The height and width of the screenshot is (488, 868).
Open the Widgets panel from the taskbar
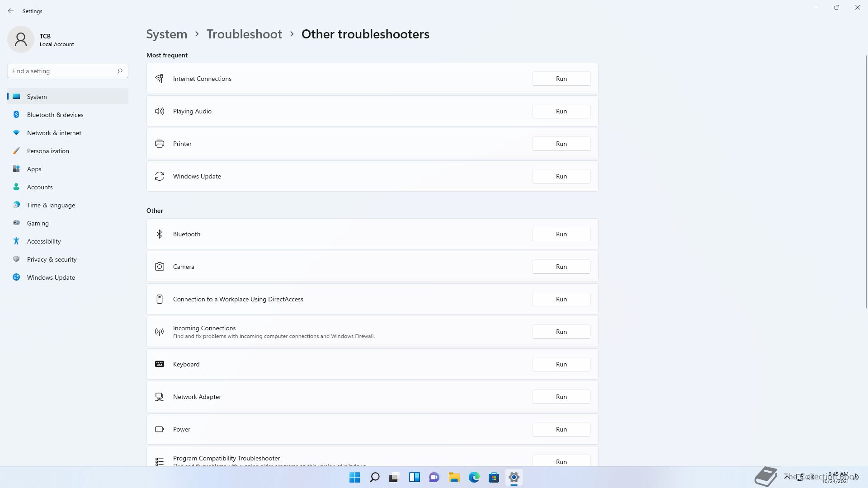pyautogui.click(x=414, y=477)
